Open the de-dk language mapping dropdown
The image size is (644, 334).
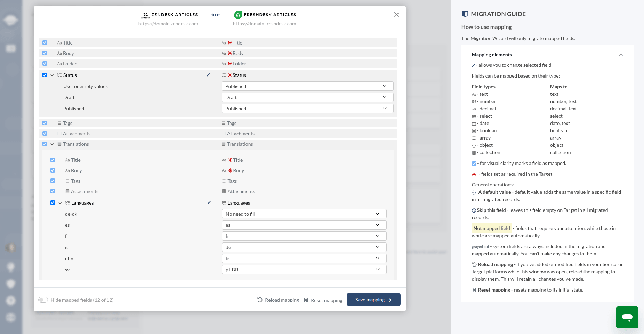304,214
